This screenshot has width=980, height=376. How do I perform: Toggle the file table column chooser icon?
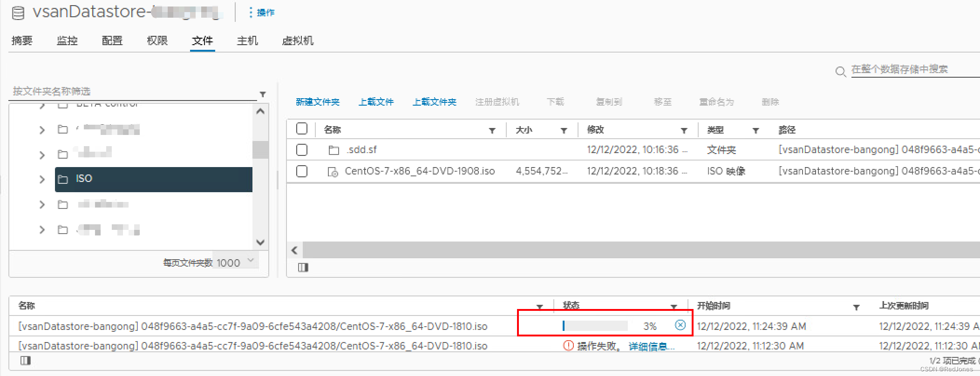coord(303,267)
